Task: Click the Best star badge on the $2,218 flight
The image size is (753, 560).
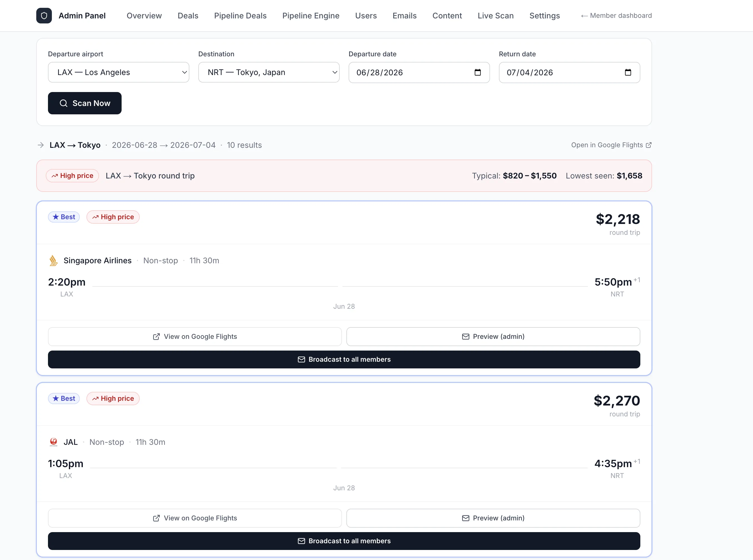Action: pos(64,217)
